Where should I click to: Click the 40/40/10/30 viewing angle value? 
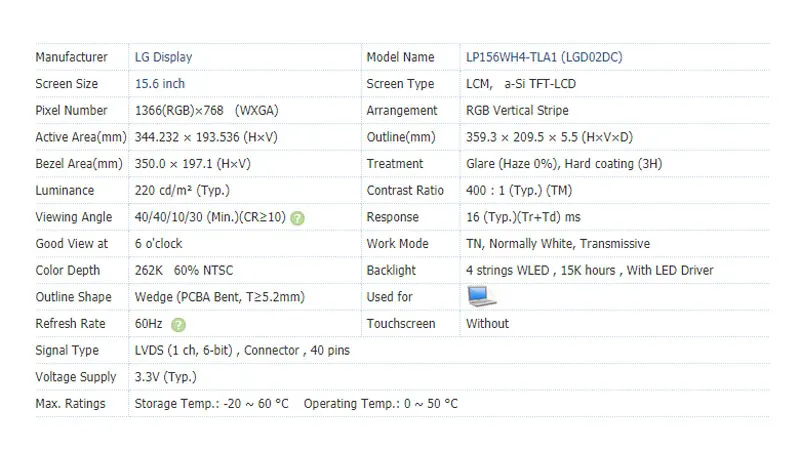coord(210,217)
